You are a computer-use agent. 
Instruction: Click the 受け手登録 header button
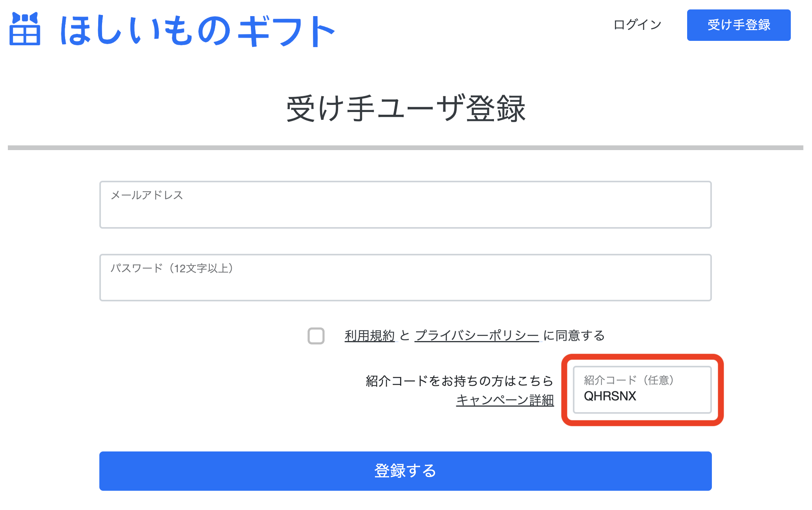[739, 25]
